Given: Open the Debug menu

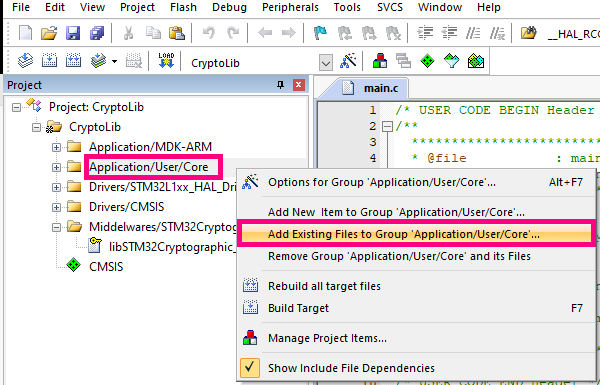Looking at the screenshot, I should point(229,7).
